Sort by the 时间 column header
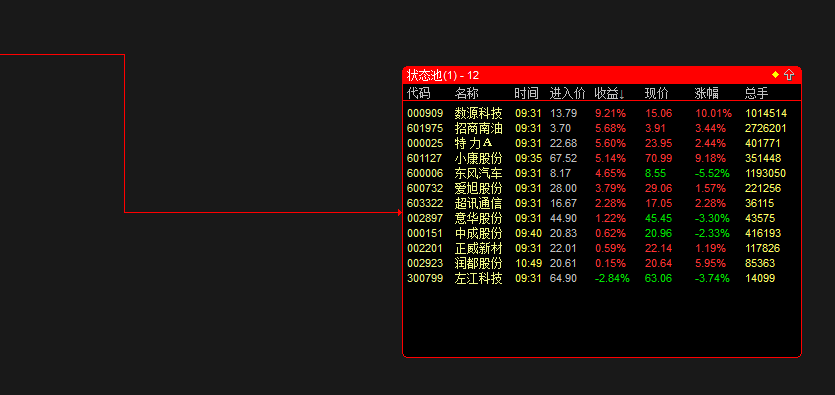Viewport: 835px width, 395px height. click(x=526, y=93)
